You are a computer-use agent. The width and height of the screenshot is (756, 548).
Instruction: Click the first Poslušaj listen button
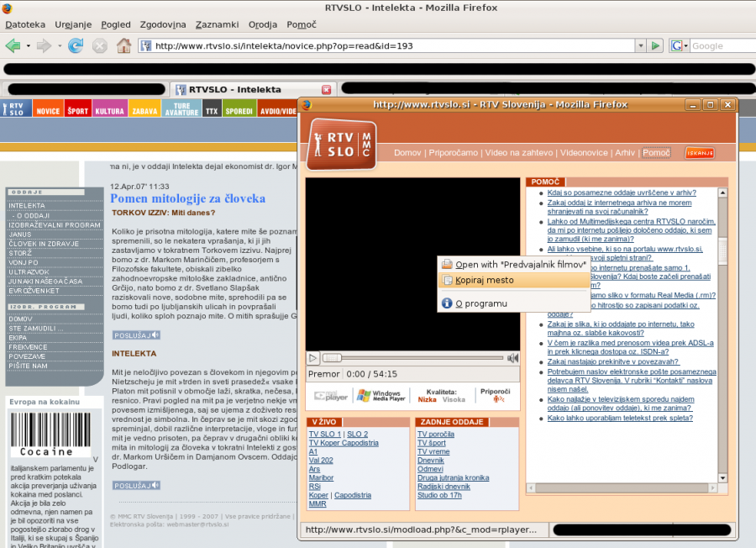[x=136, y=335]
